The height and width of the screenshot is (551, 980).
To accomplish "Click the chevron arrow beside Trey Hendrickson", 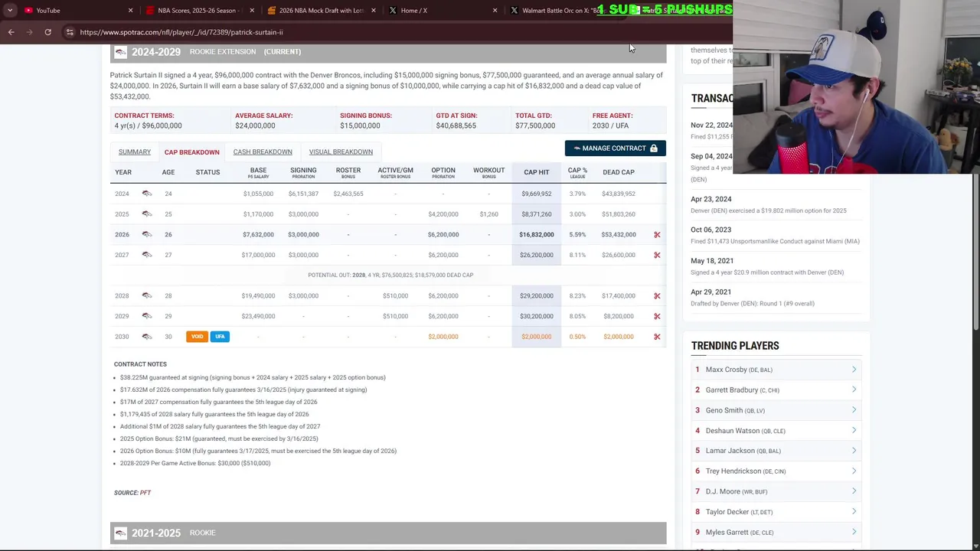I will pyautogui.click(x=854, y=471).
